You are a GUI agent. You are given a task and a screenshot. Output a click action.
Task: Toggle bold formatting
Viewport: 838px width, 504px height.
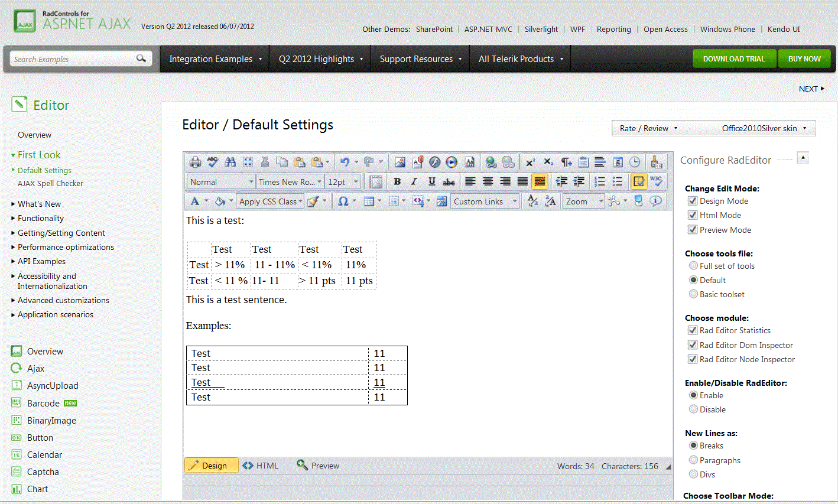coord(397,181)
